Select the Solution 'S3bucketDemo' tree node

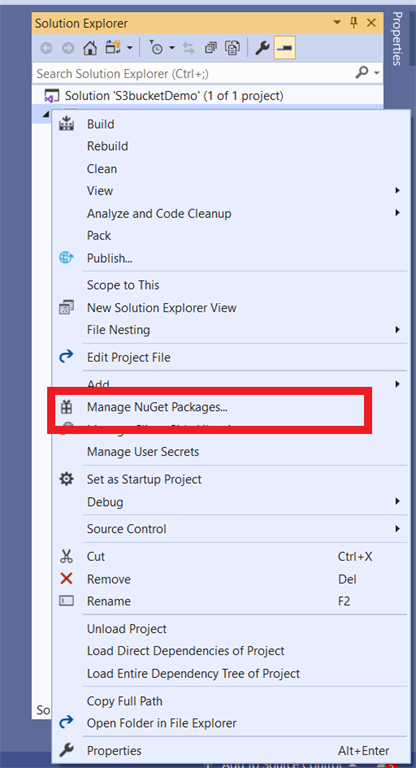pos(174,96)
